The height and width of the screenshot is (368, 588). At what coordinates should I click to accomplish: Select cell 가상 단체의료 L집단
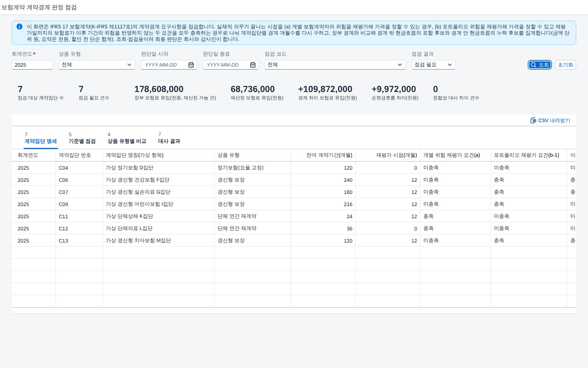tap(158, 229)
